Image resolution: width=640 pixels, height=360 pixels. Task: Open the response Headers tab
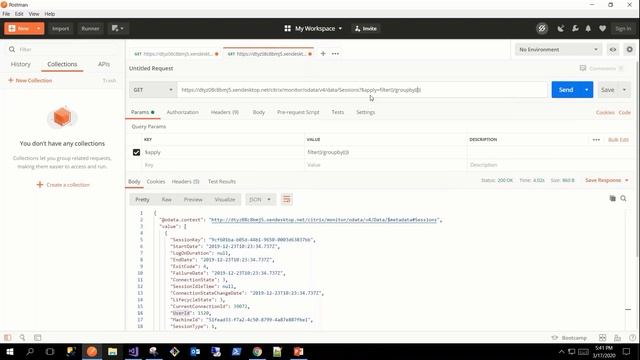coord(185,182)
